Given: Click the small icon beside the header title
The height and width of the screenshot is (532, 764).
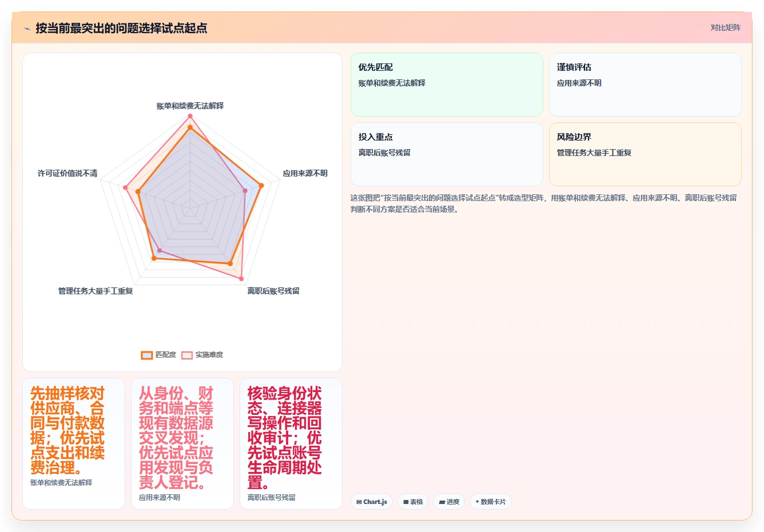Looking at the screenshot, I should [27, 29].
